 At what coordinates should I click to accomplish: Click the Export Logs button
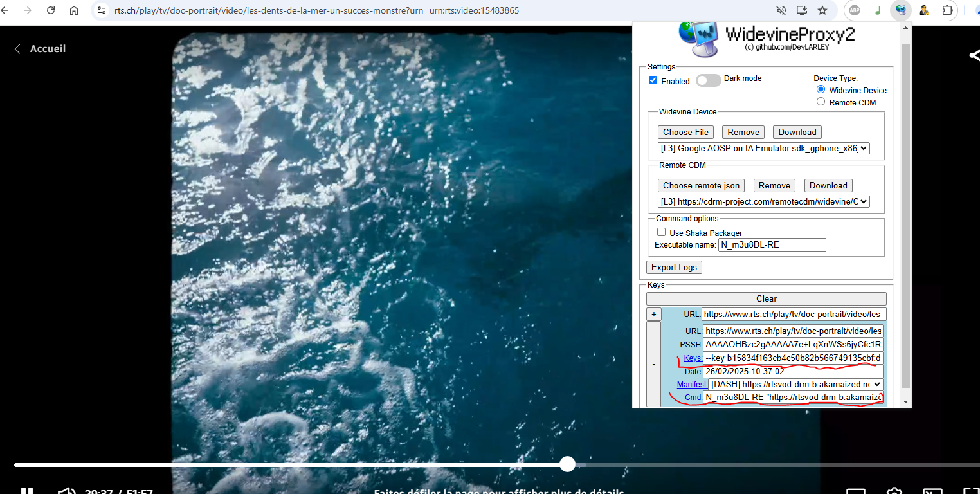[674, 268]
